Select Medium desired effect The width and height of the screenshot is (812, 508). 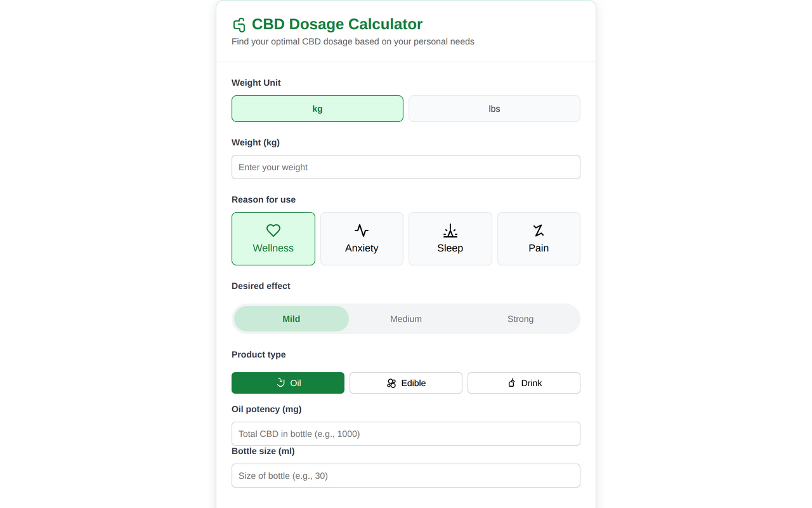click(406, 318)
